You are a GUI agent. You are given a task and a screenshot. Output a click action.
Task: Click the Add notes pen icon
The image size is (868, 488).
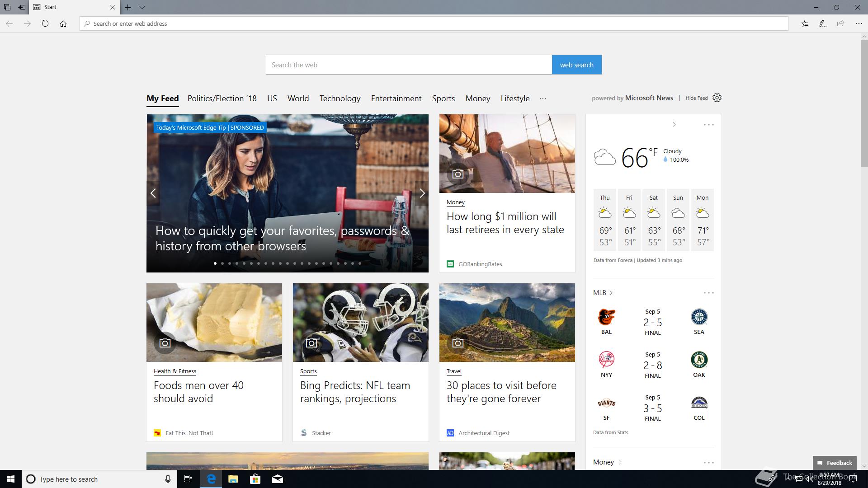click(823, 23)
